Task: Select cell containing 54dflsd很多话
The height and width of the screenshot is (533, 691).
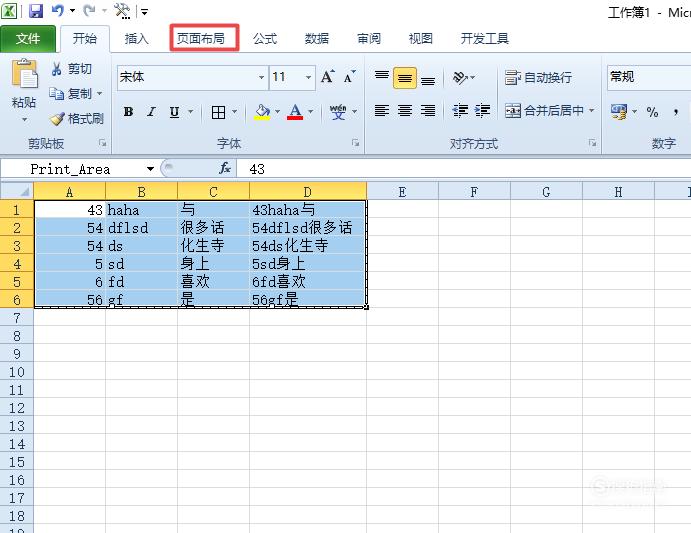Action: (x=308, y=228)
